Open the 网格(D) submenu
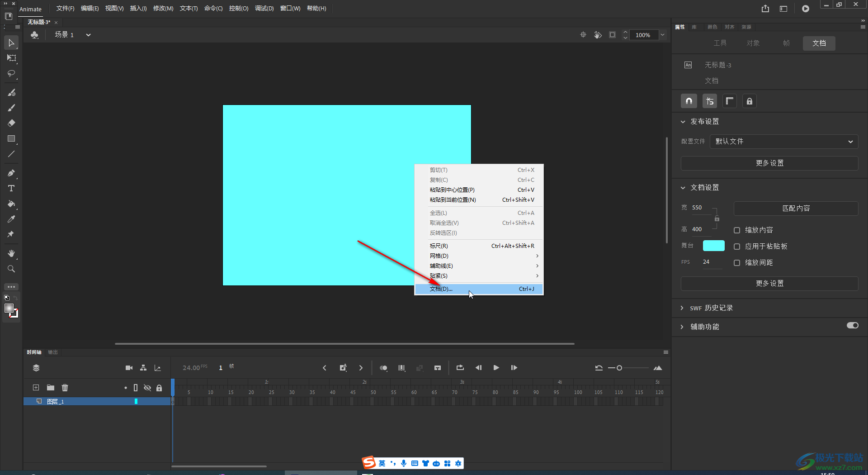The width and height of the screenshot is (868, 475). point(479,256)
